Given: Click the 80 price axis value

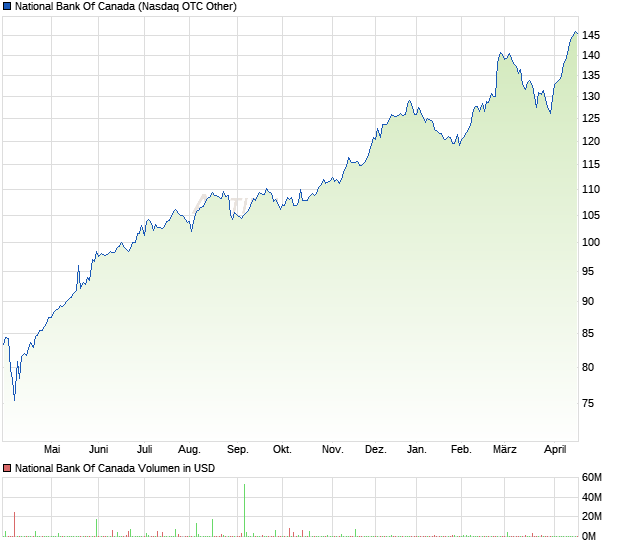Looking at the screenshot, I should pyautogui.click(x=588, y=367).
